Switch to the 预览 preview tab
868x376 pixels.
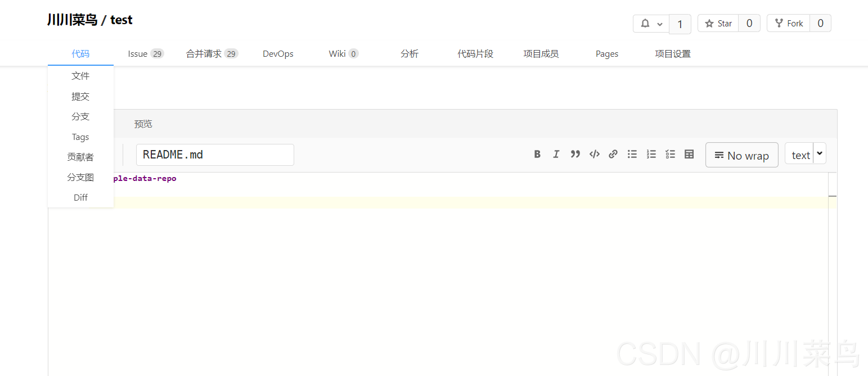point(143,124)
